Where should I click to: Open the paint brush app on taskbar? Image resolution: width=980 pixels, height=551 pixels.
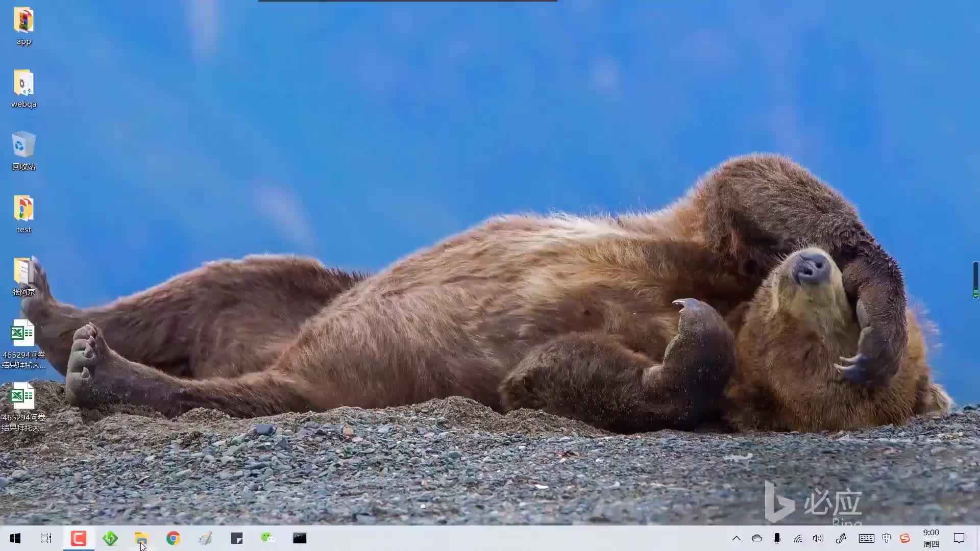205,538
